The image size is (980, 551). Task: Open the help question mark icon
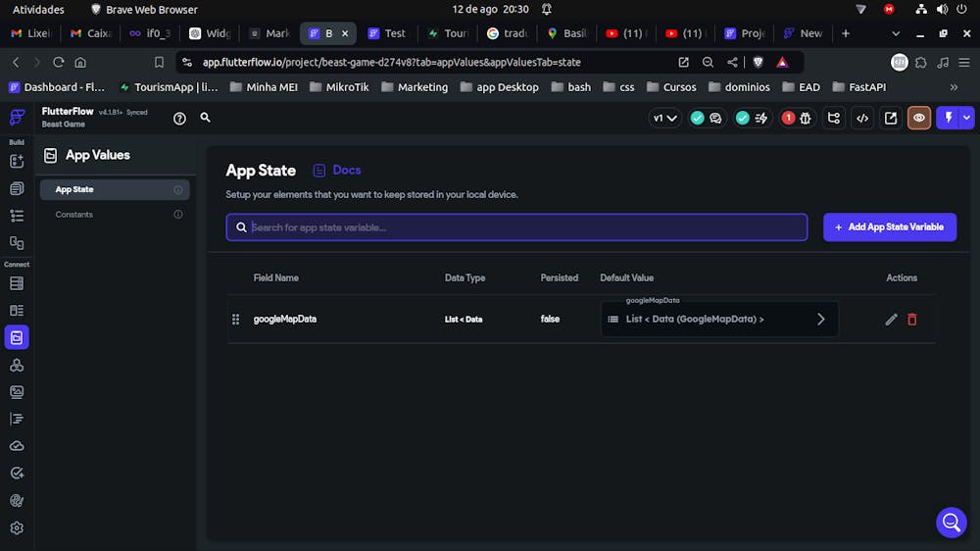point(179,118)
